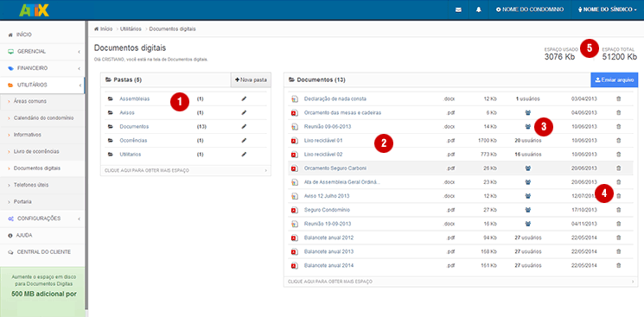Delete Orcamento Seguro Carboni via trash icon

[x=619, y=168]
